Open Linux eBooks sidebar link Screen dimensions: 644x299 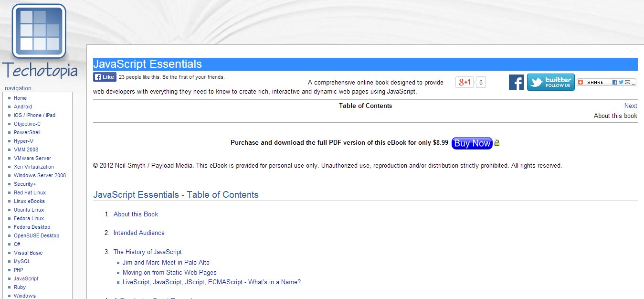[29, 202]
